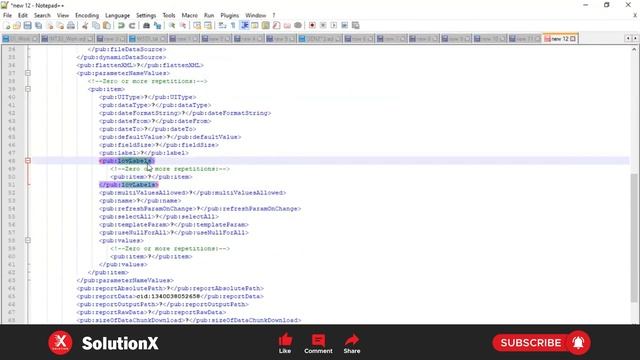Click the pub:flattenXML line
The width and height of the screenshot is (640, 360).
pyautogui.click(x=140, y=65)
